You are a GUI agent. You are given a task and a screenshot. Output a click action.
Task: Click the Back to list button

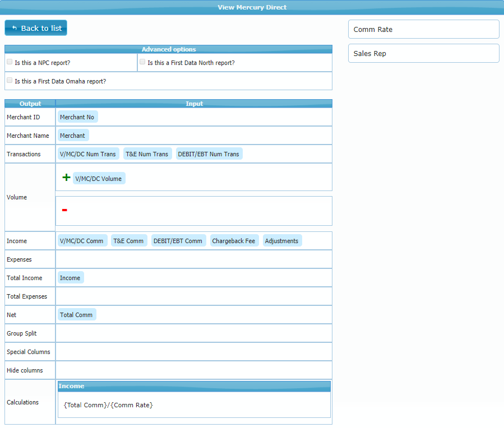tap(36, 28)
